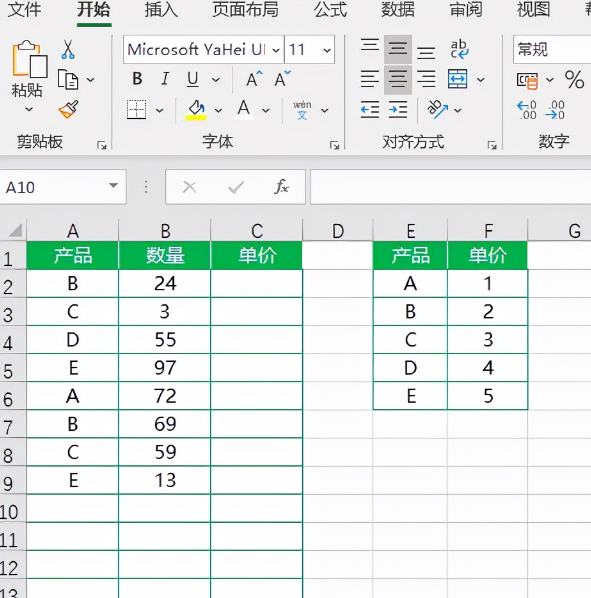Toggle Underline formatting
Viewport: 591px width, 598px height.
tap(193, 79)
